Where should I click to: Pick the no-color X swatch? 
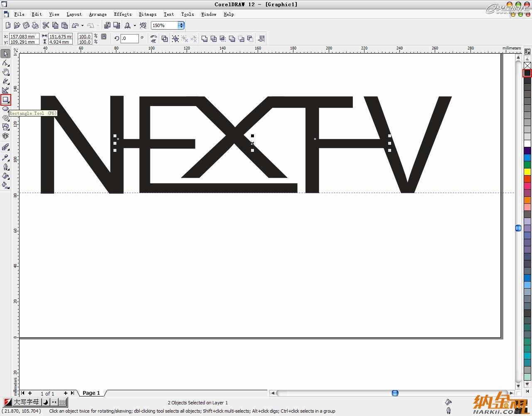527,65
